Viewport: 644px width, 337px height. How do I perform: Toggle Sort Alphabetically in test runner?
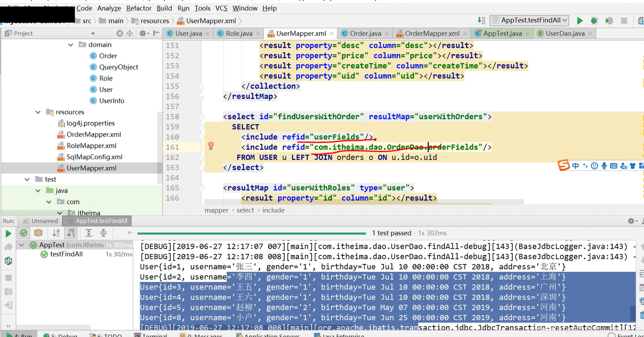(x=56, y=233)
